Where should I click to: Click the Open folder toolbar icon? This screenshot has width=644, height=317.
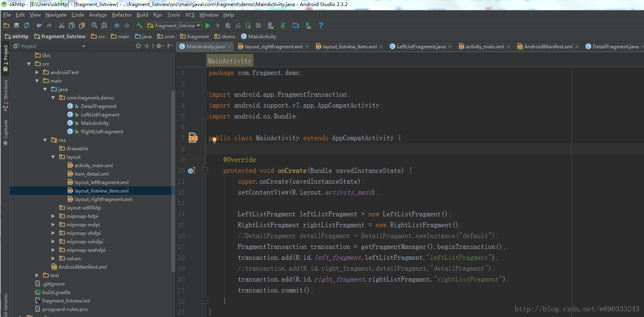click(x=6, y=25)
